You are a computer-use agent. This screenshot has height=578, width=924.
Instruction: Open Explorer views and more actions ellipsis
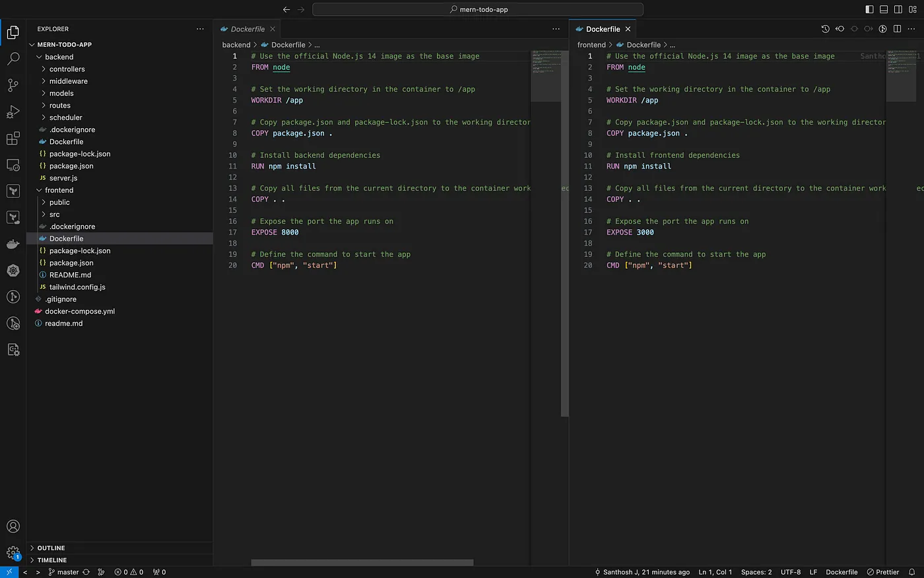tap(200, 29)
